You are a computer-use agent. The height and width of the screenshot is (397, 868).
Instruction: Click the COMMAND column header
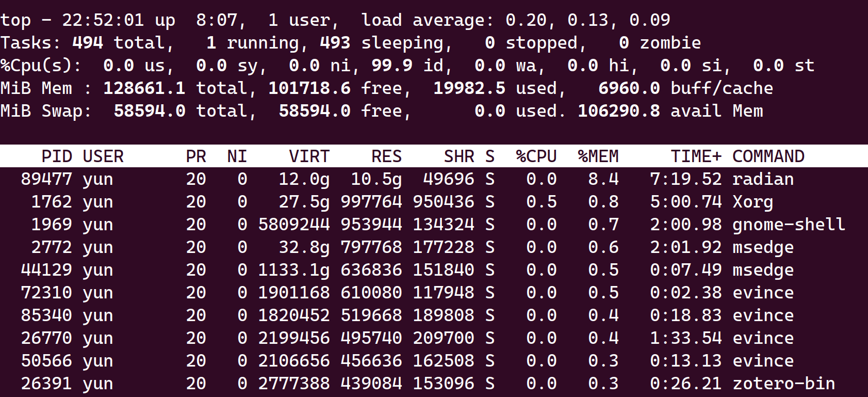(768, 156)
